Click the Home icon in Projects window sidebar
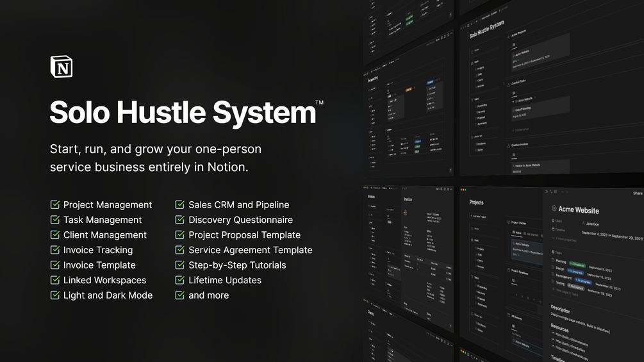The width and height of the screenshot is (644, 362). tap(472, 229)
